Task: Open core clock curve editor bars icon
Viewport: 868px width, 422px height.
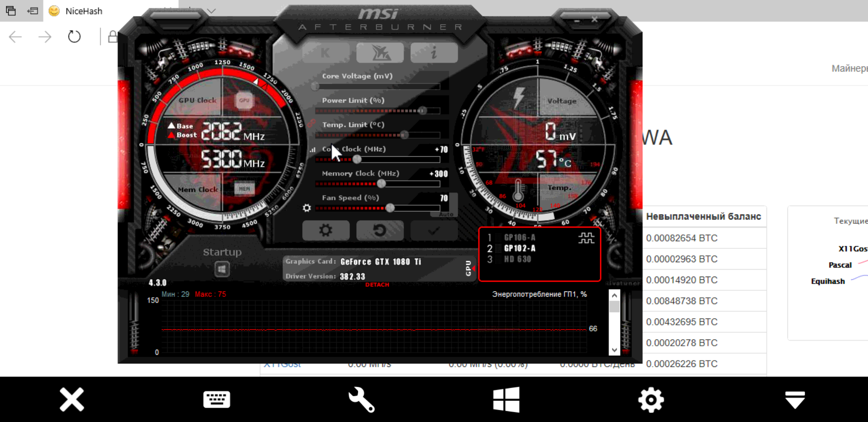Action: [312, 150]
